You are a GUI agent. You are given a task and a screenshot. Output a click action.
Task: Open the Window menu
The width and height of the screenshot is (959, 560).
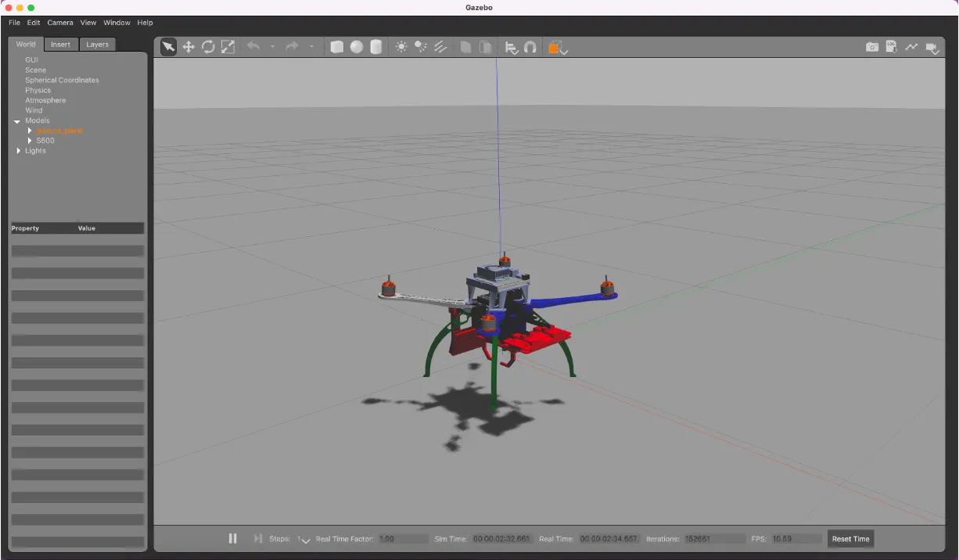117,23
